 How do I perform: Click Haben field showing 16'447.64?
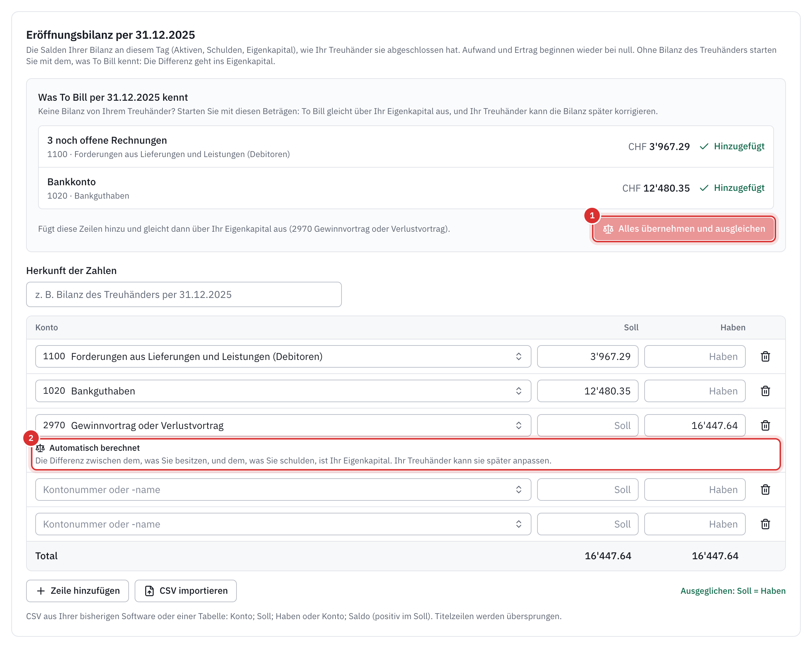695,425
